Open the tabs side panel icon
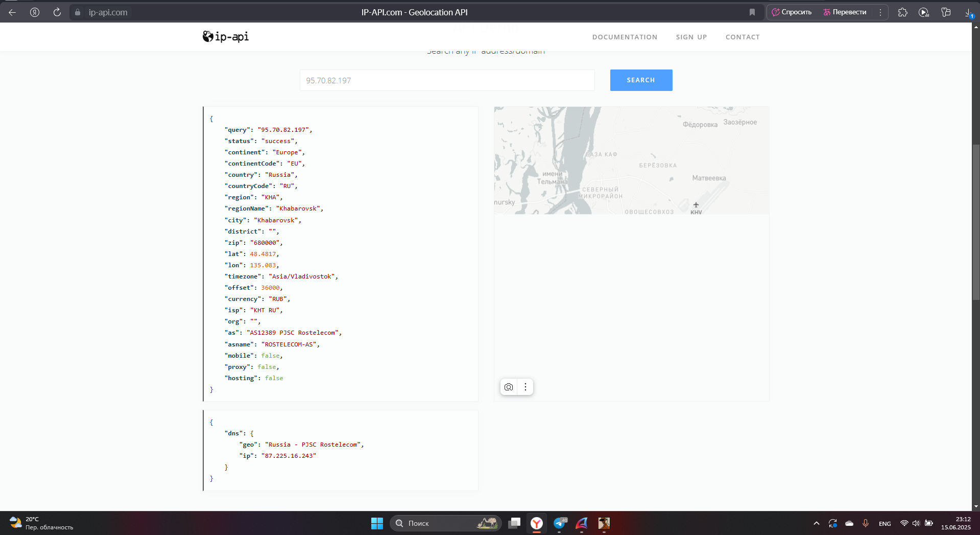The width and height of the screenshot is (980, 535). (x=946, y=12)
